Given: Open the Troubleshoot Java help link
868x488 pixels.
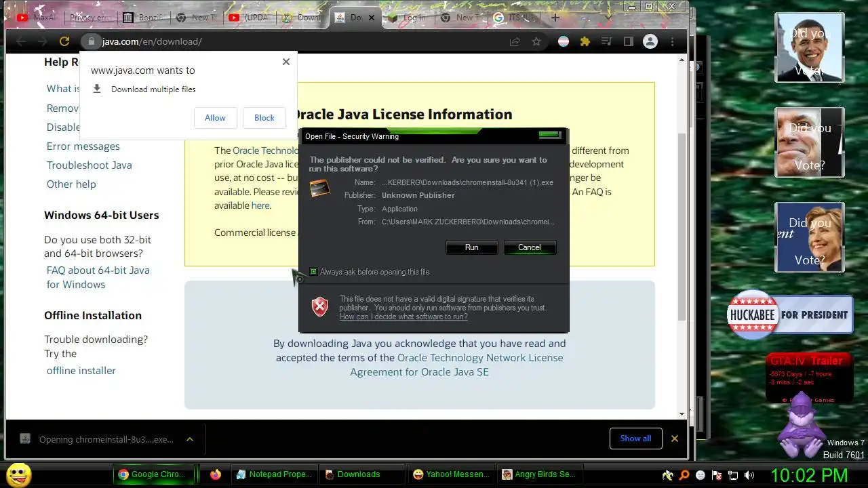Looking at the screenshot, I should click(x=90, y=165).
